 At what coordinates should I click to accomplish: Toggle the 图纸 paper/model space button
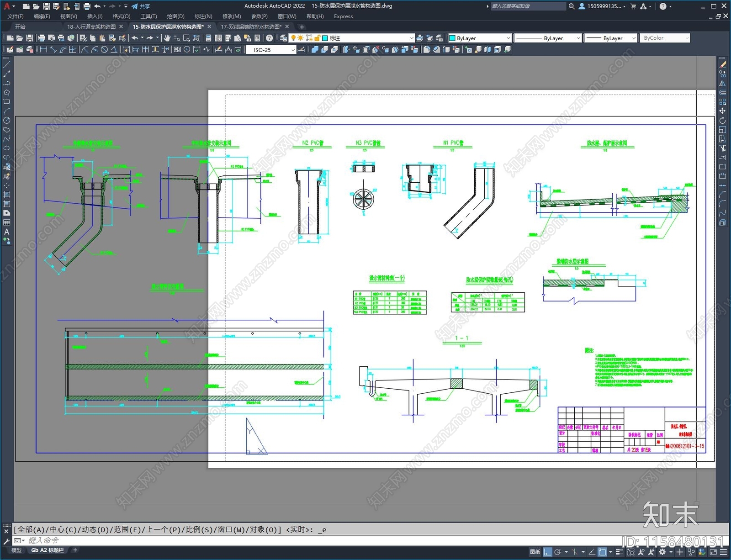point(535,552)
